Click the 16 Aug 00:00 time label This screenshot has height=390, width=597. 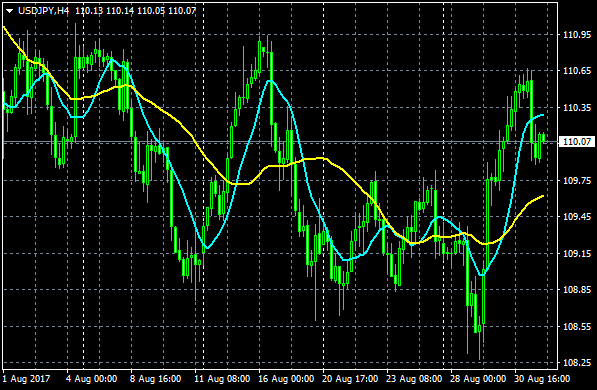[x=286, y=379]
